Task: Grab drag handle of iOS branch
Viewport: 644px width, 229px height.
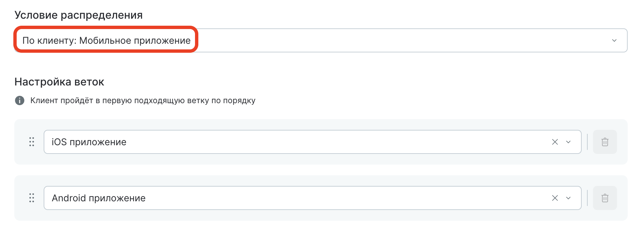Action: 32,142
